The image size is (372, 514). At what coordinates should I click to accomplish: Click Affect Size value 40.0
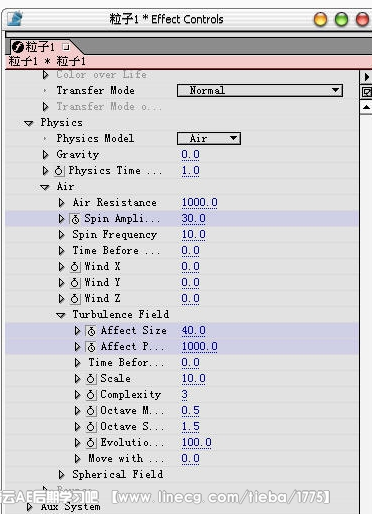(x=193, y=331)
